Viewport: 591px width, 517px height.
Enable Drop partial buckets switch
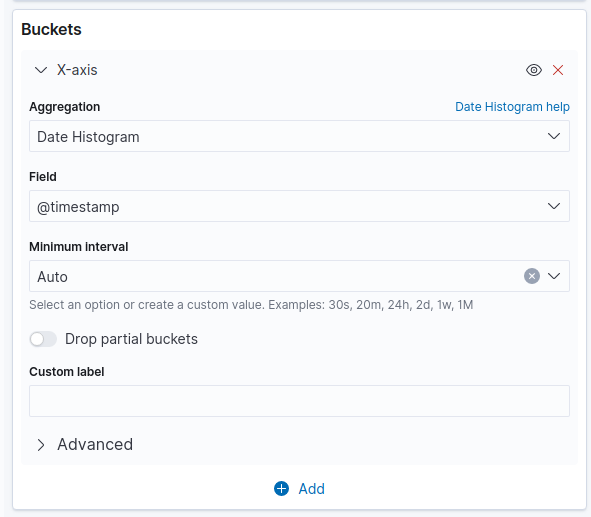coord(43,339)
